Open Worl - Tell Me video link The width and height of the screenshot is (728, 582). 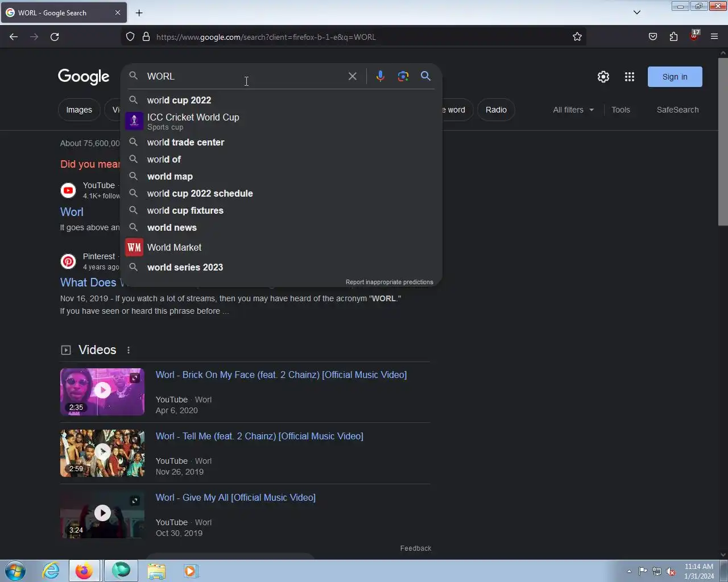pyautogui.click(x=259, y=436)
